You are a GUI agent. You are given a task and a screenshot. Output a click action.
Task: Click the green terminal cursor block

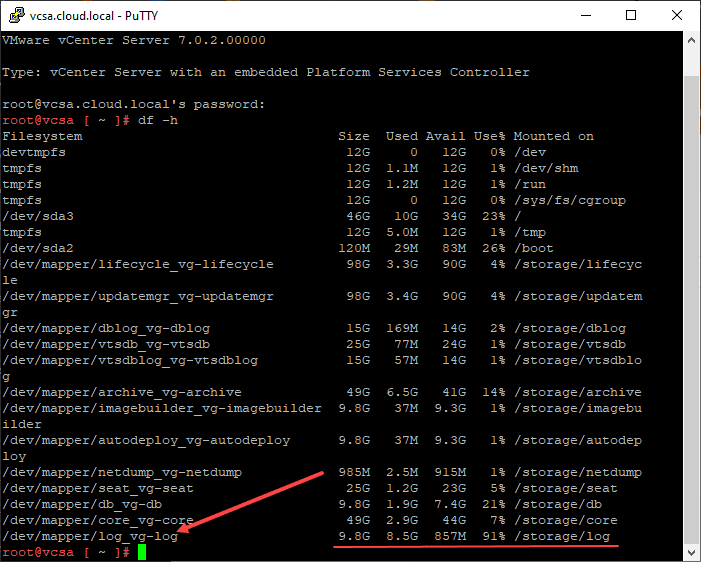142,552
